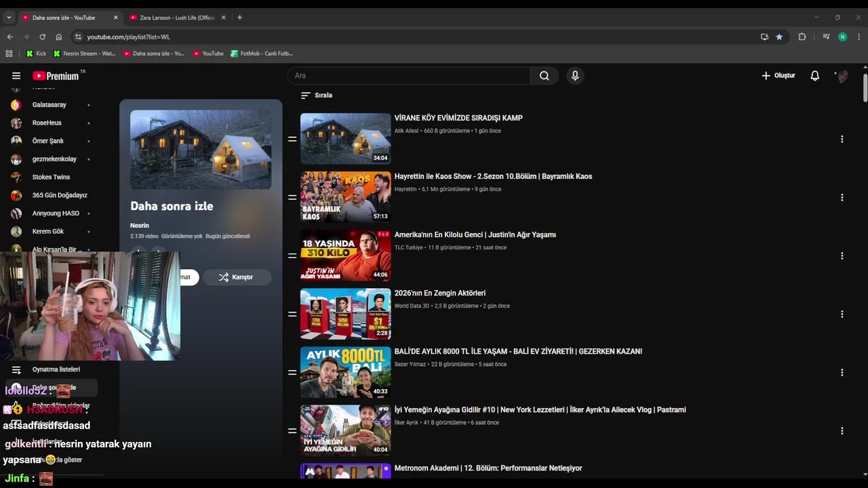Open the YouTube hamburger guide menu
Viewport: 868px width, 488px height.
pyautogui.click(x=16, y=76)
